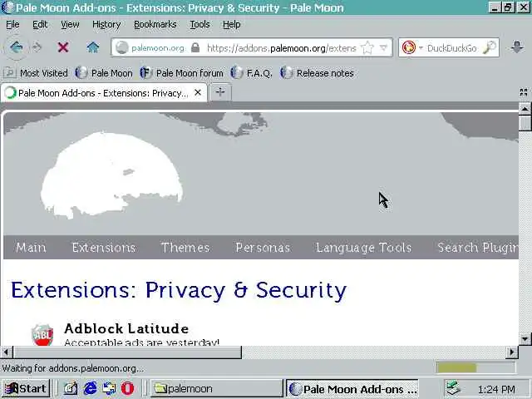Image resolution: width=532 pixels, height=399 pixels.
Task: Click the padlock security icon in address bar
Action: click(195, 47)
